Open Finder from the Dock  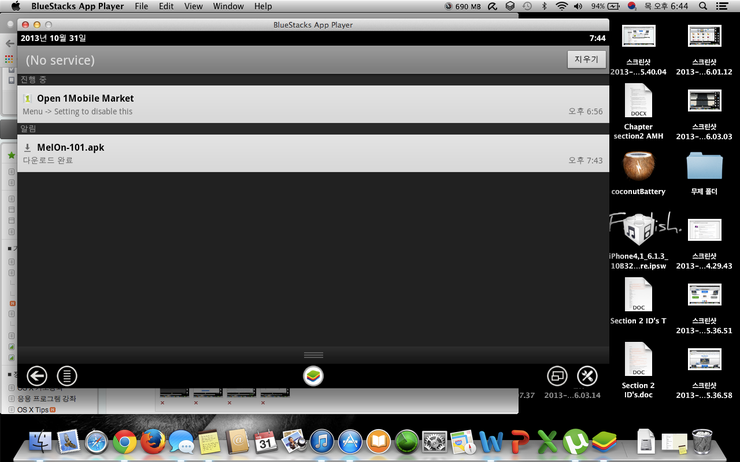point(40,442)
